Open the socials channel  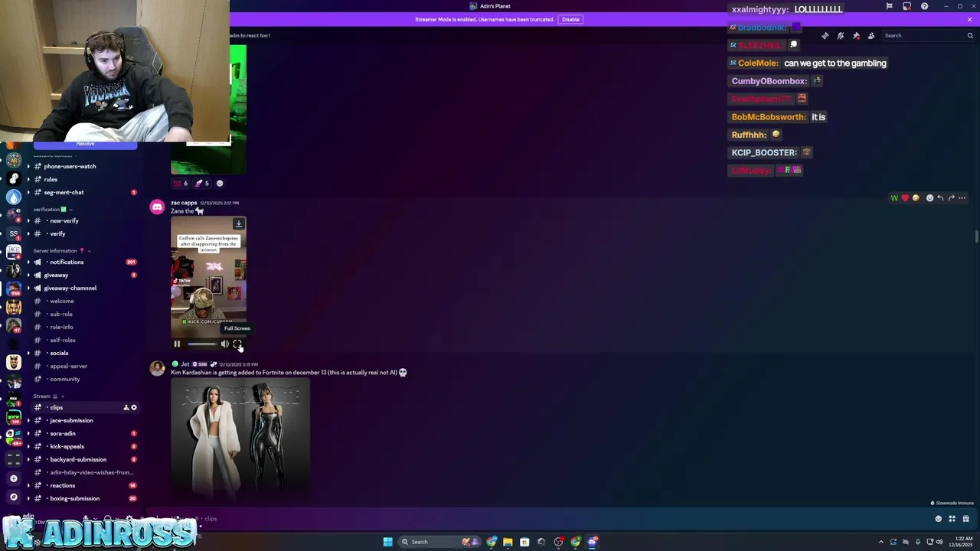[59, 353]
